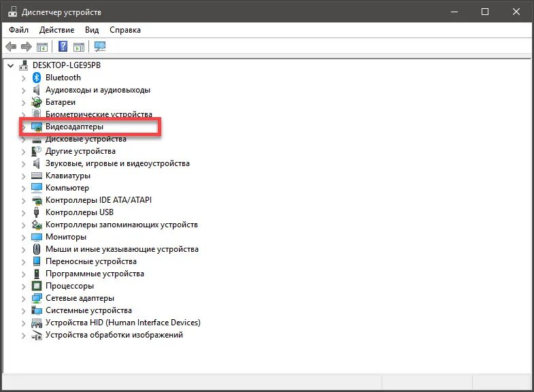
Task: Click the Back arrow toolbar icon
Action: (12, 46)
